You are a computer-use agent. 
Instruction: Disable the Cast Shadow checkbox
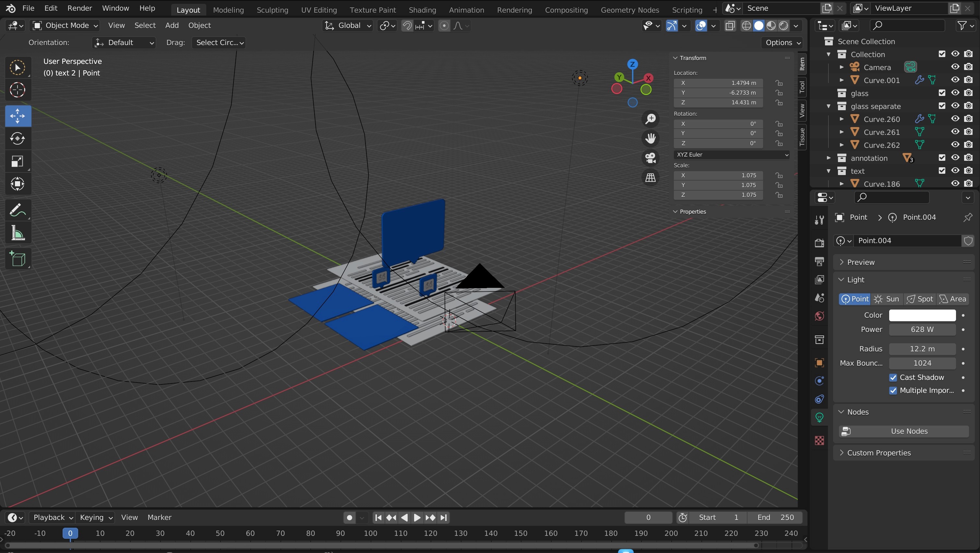click(x=893, y=378)
